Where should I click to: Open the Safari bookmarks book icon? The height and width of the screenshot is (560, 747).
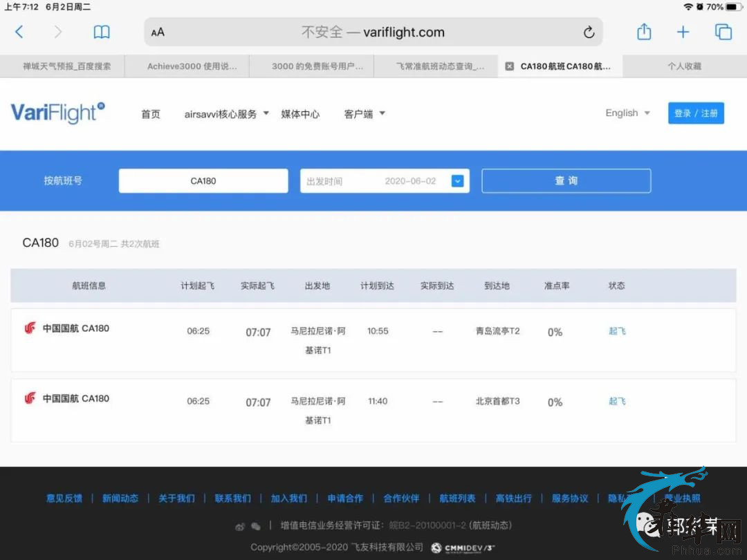[x=102, y=32]
